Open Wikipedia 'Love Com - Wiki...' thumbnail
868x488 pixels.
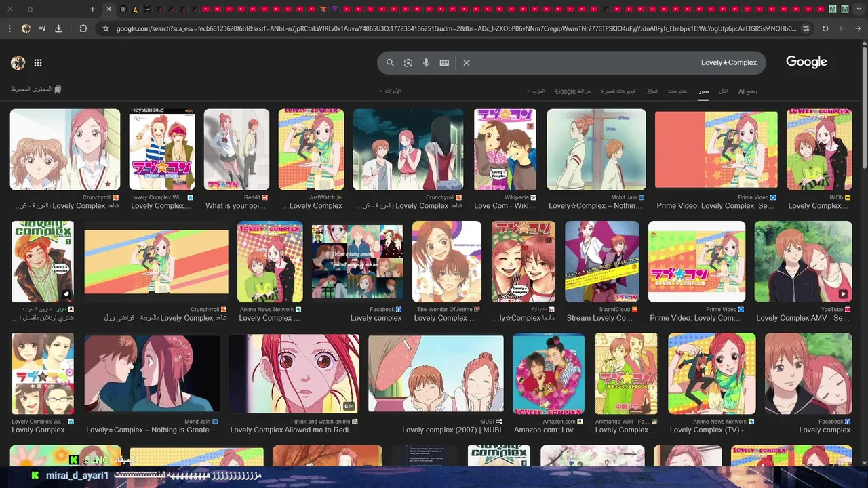point(505,150)
